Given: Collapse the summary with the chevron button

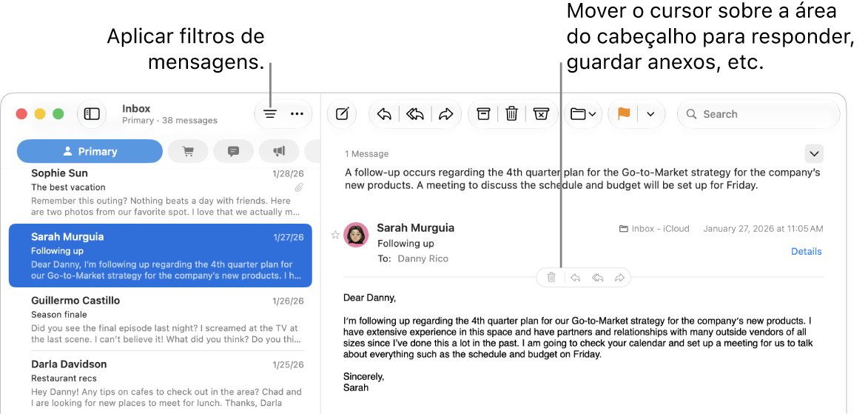Looking at the screenshot, I should click(814, 153).
